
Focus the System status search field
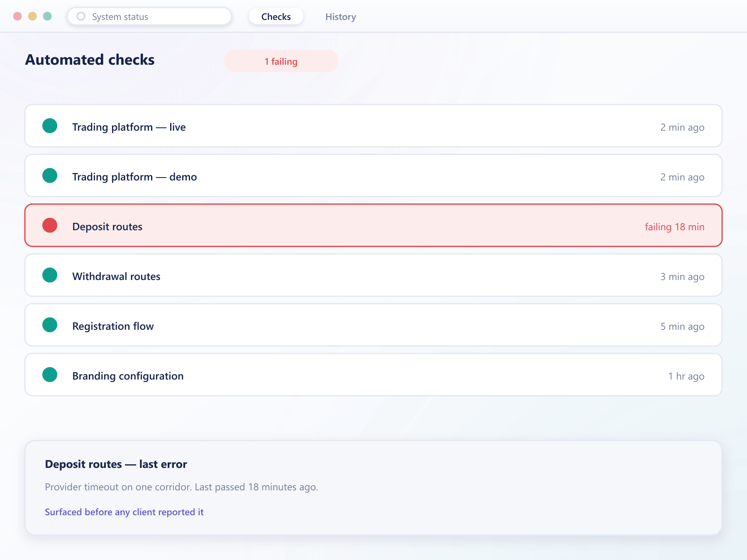point(149,17)
